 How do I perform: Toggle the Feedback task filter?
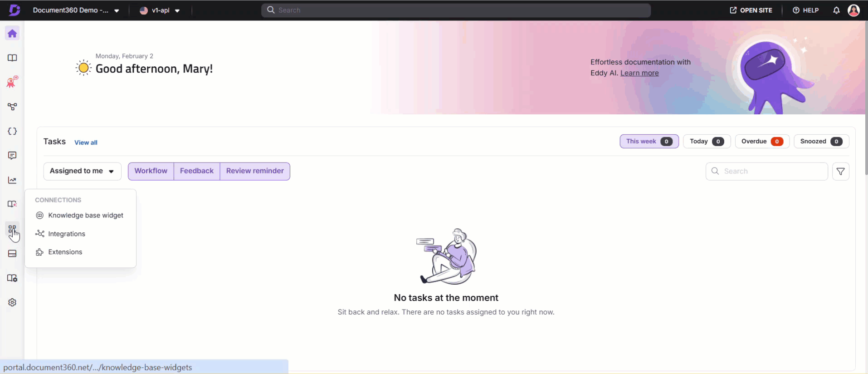pos(196,171)
